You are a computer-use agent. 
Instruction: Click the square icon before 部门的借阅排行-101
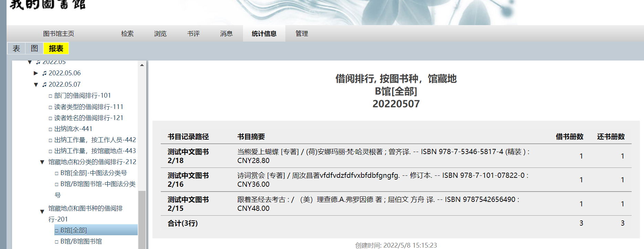pos(51,96)
